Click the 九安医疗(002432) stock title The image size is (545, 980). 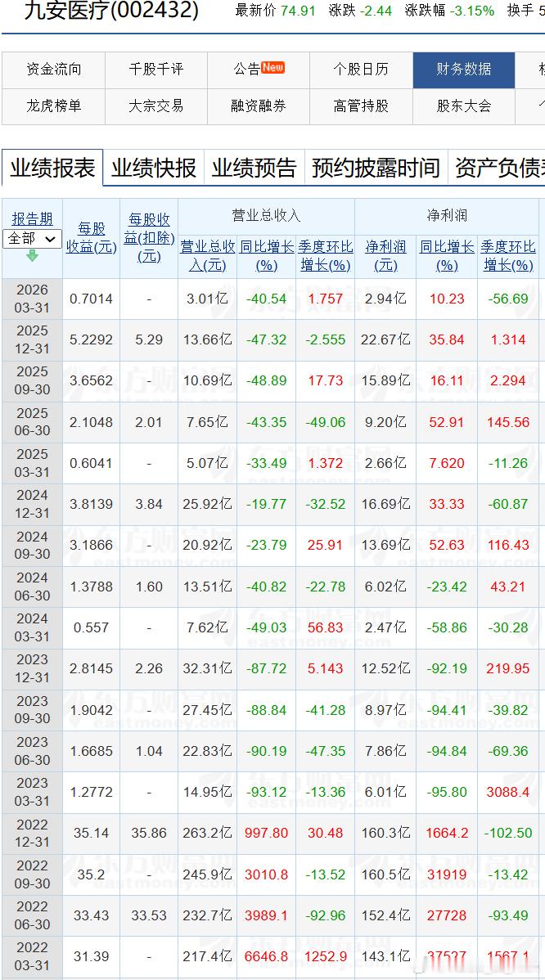click(111, 11)
